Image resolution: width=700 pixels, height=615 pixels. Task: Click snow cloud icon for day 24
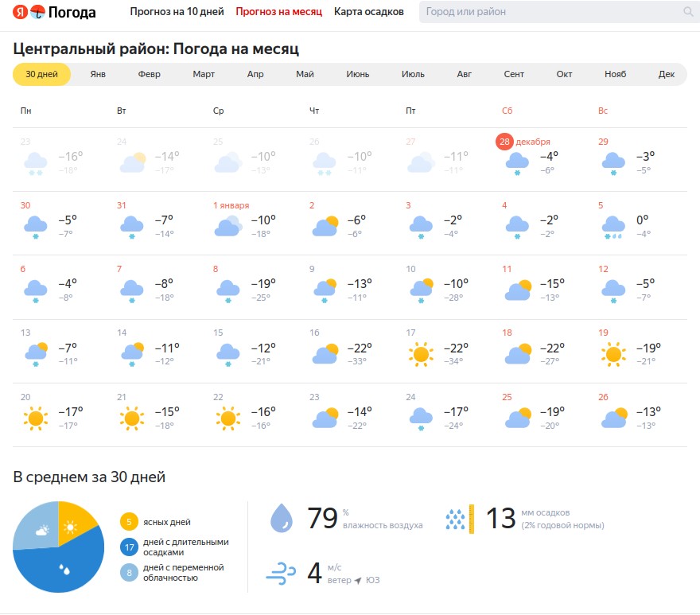click(x=421, y=418)
